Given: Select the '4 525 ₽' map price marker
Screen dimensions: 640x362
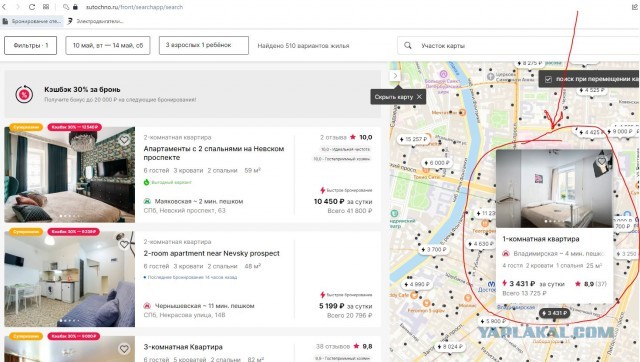Looking at the screenshot, I should pyautogui.click(x=591, y=90).
